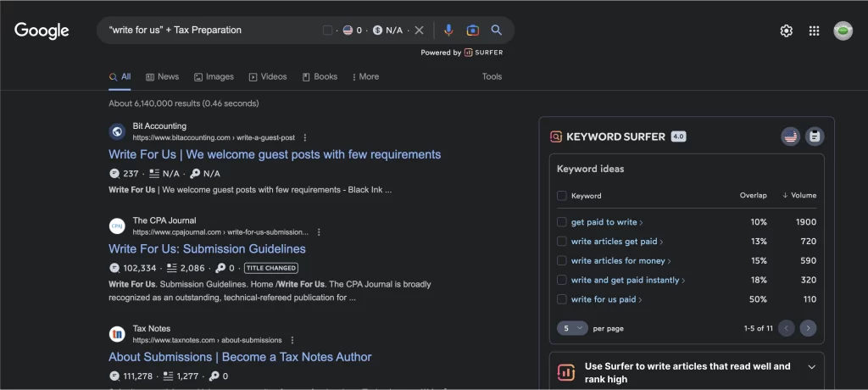Image resolution: width=868 pixels, height=390 pixels.
Task: Click the Keyword Surfer logo icon
Action: pos(556,136)
